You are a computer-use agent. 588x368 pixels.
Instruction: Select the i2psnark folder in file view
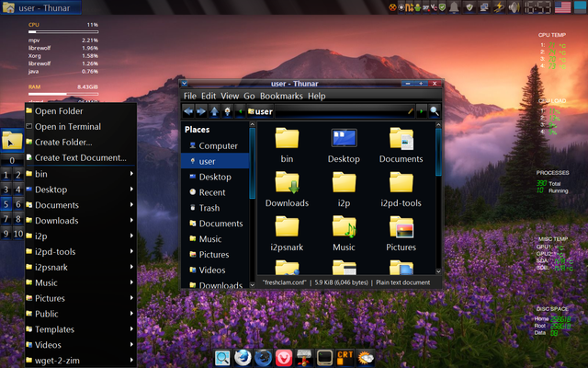click(x=288, y=232)
